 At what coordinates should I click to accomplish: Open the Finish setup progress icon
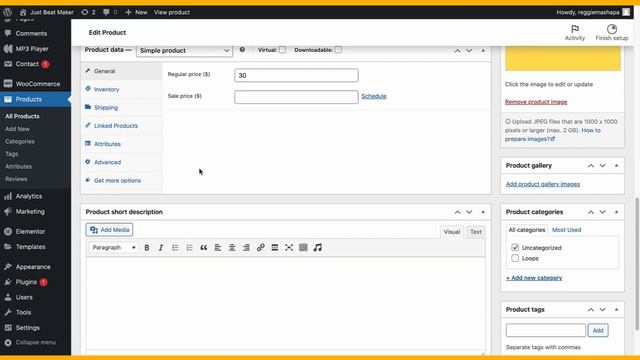click(611, 32)
